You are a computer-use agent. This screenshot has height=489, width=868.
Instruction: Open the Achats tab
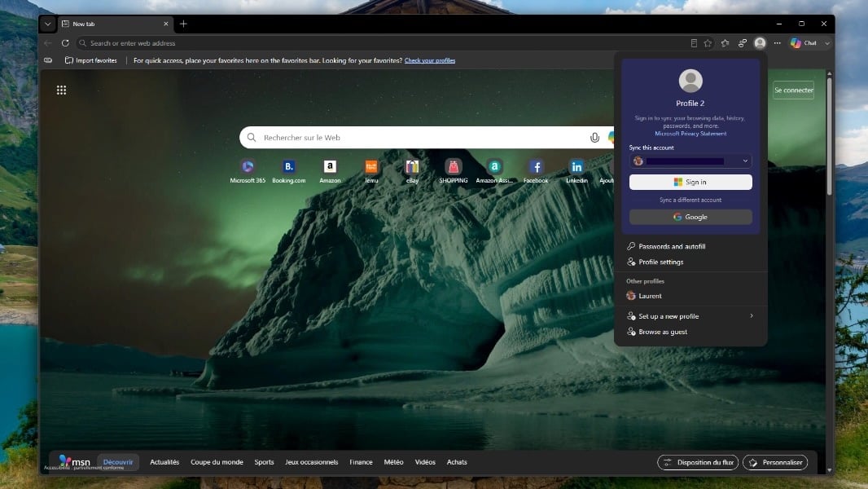(x=457, y=462)
